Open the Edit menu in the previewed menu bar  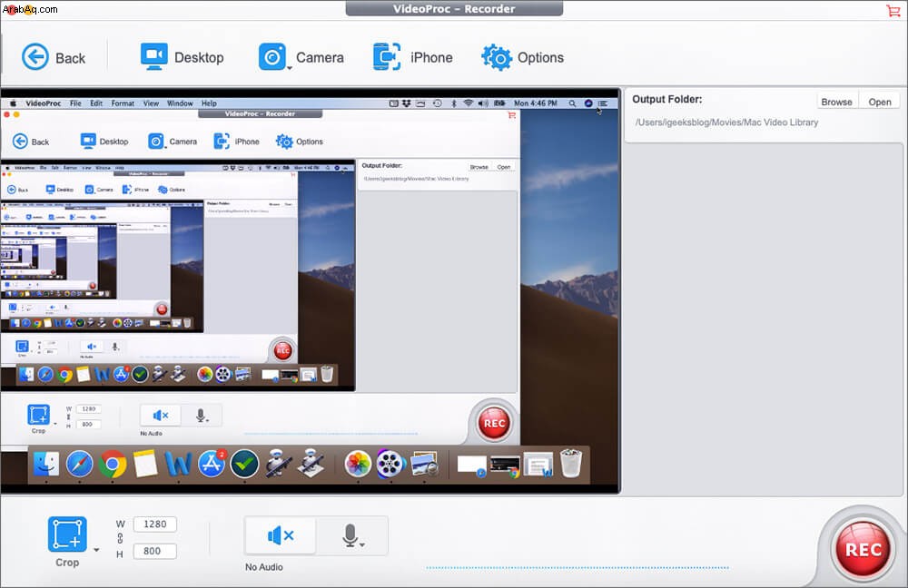[96, 103]
